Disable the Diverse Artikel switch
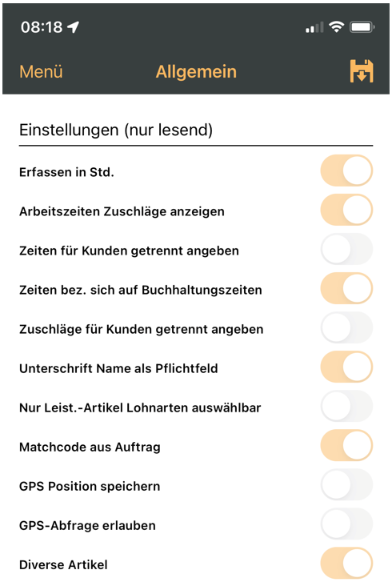This screenshot has height=586, width=392. point(346,563)
